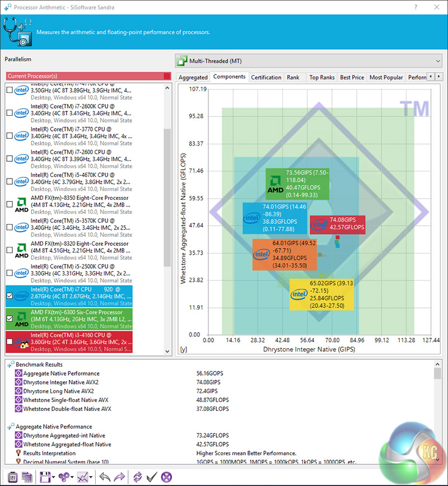Tick the Core i7-2600K checkbox
The image size is (448, 486).
10,113
